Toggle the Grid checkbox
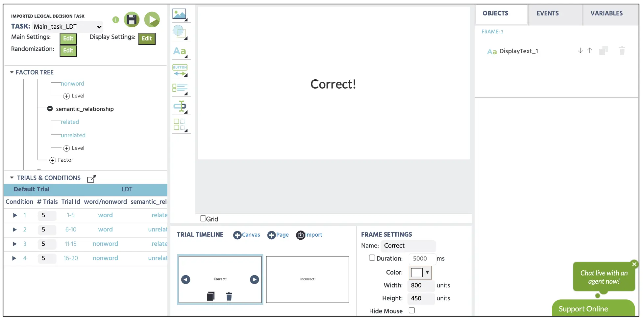Viewport: 644px width, 320px height. pos(203,218)
